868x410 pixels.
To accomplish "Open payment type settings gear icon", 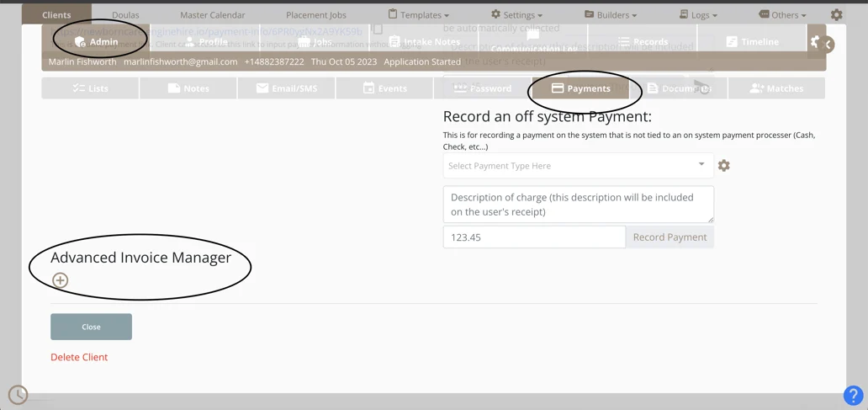I will click(x=723, y=166).
